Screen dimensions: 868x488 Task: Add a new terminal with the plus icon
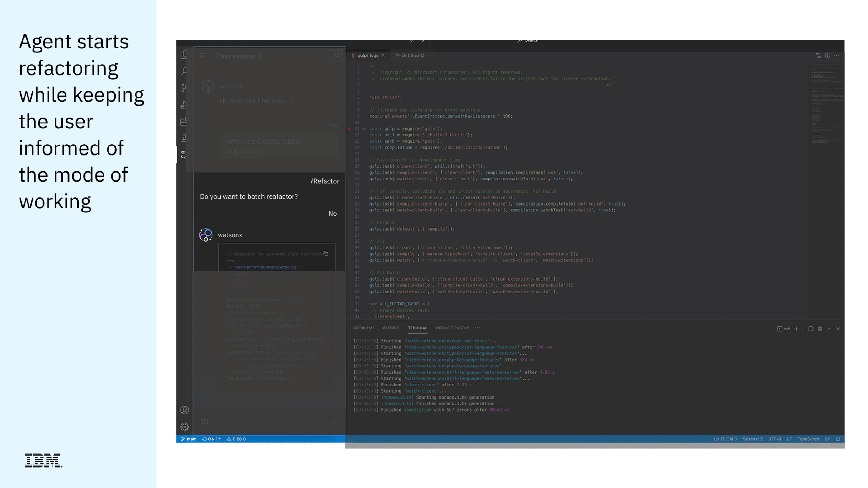pos(796,329)
